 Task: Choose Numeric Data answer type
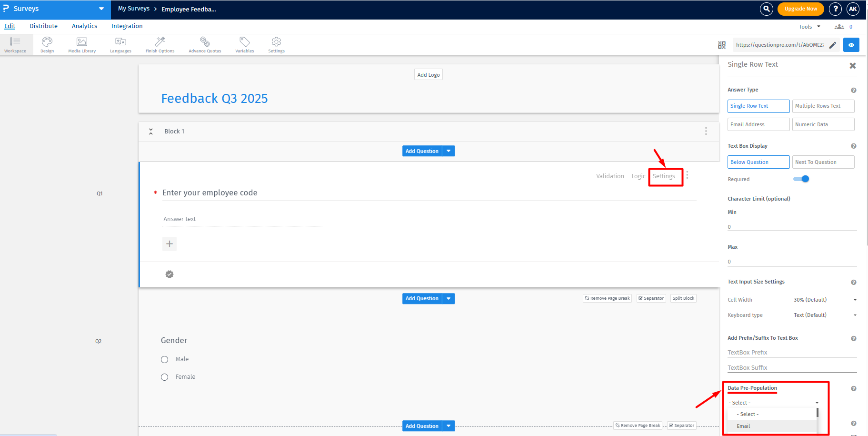(823, 124)
